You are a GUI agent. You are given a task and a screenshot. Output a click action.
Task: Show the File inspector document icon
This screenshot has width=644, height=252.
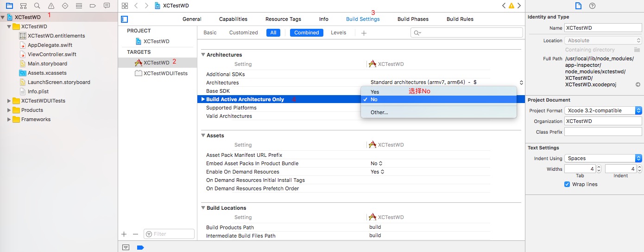[x=578, y=6]
